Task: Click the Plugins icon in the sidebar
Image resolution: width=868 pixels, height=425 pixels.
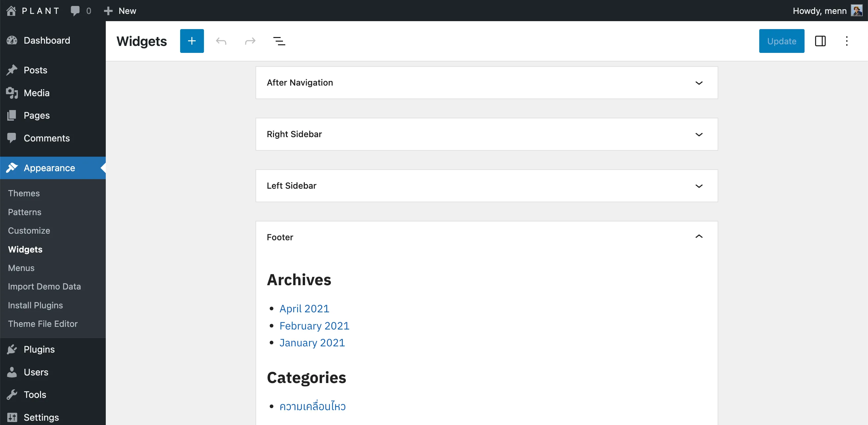Action: pyautogui.click(x=12, y=349)
